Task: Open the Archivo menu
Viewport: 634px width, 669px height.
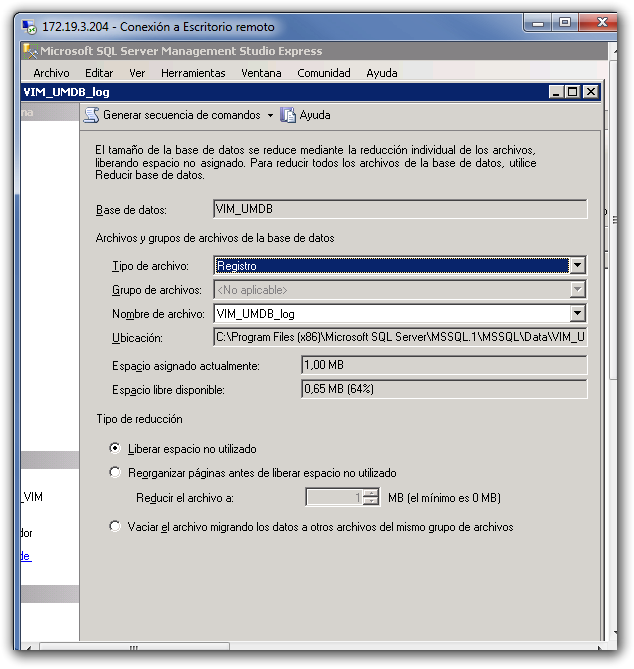Action: [51, 73]
